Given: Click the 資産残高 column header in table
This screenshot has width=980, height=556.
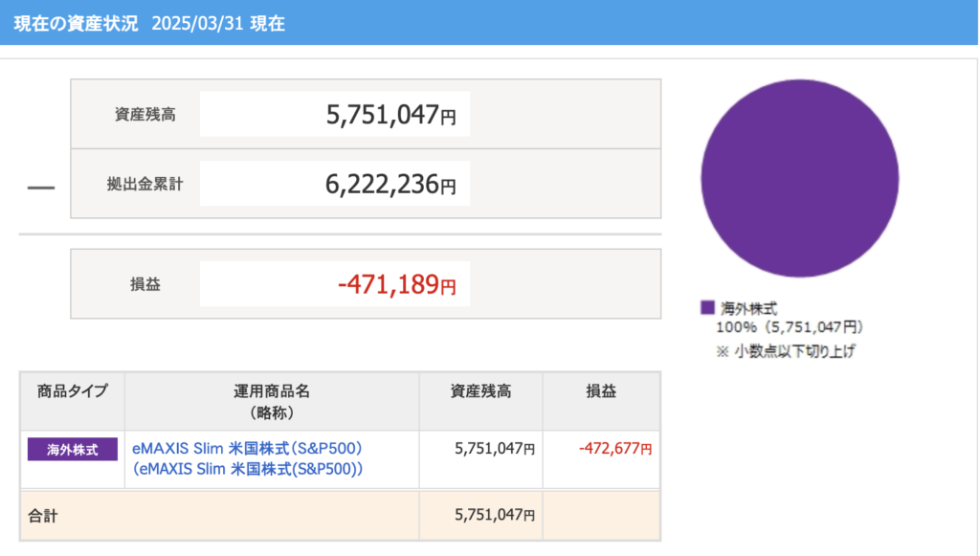Looking at the screenshot, I should (x=480, y=391).
